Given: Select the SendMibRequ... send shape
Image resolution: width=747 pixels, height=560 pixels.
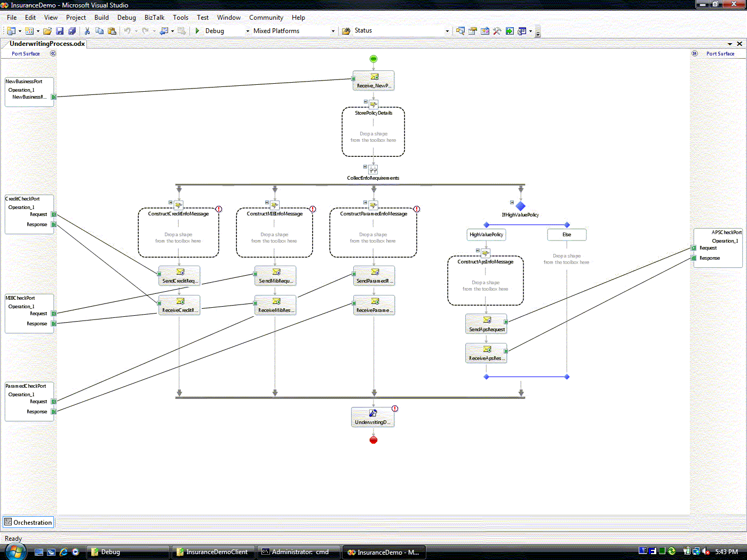Looking at the screenshot, I should (x=275, y=276).
